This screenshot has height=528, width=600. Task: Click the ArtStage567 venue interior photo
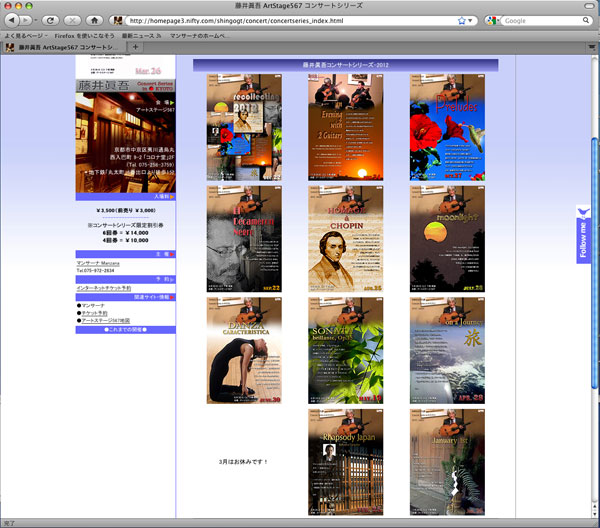click(x=126, y=142)
